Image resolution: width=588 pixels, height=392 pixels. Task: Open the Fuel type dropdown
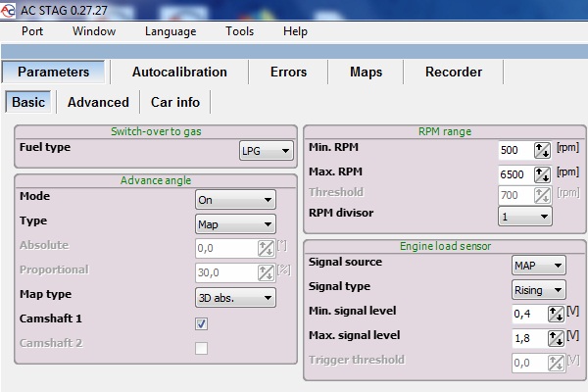(x=267, y=151)
